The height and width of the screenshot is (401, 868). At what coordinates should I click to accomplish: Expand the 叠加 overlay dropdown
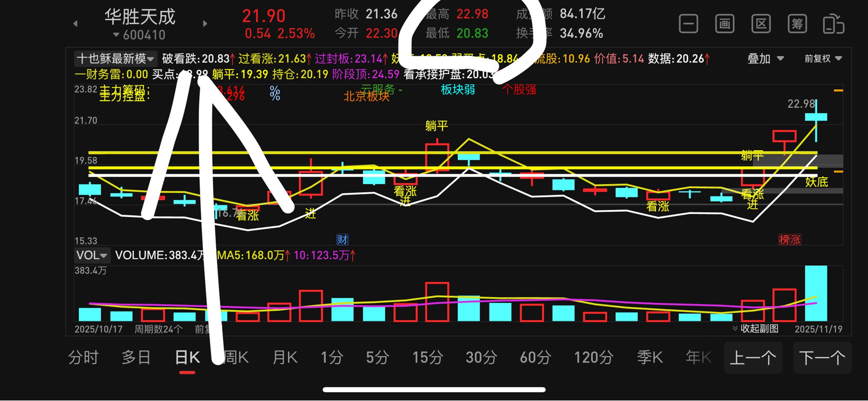point(766,58)
